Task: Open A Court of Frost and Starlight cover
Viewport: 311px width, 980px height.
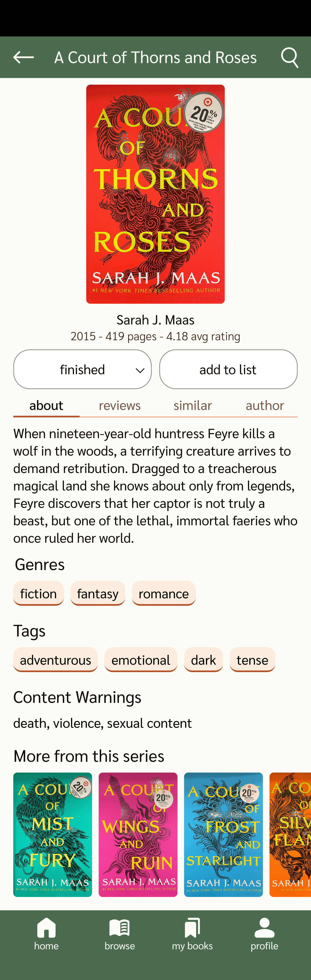Action: click(x=223, y=835)
